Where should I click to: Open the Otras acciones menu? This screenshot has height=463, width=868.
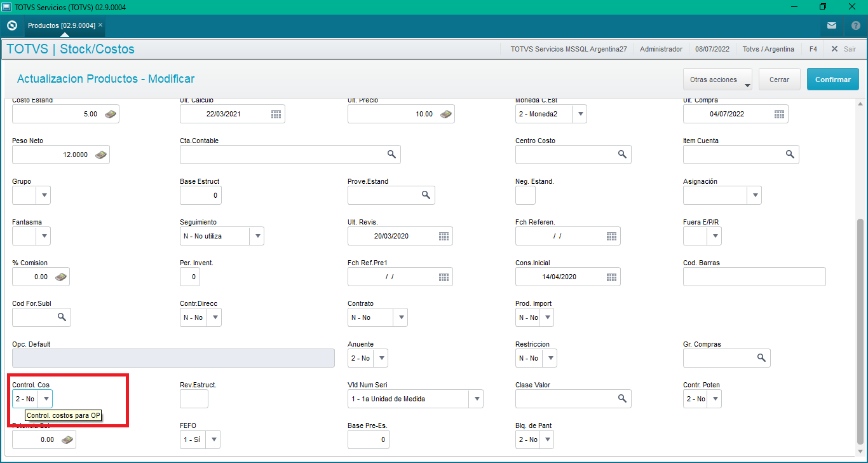coord(717,79)
